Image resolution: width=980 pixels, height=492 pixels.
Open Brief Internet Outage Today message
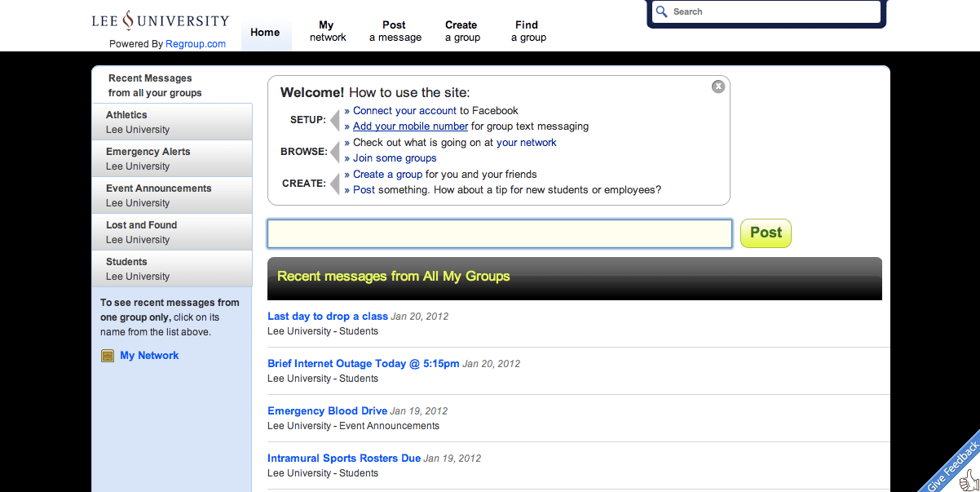(364, 364)
